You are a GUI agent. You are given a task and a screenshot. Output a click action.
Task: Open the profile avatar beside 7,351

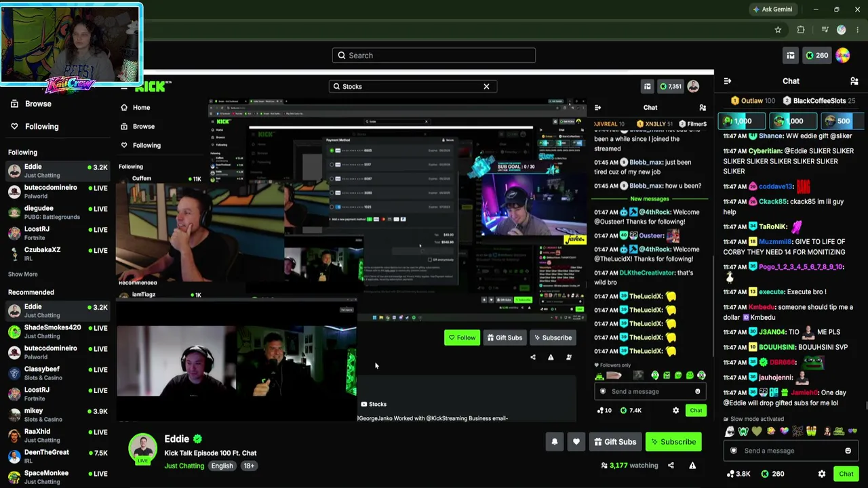[x=693, y=86]
